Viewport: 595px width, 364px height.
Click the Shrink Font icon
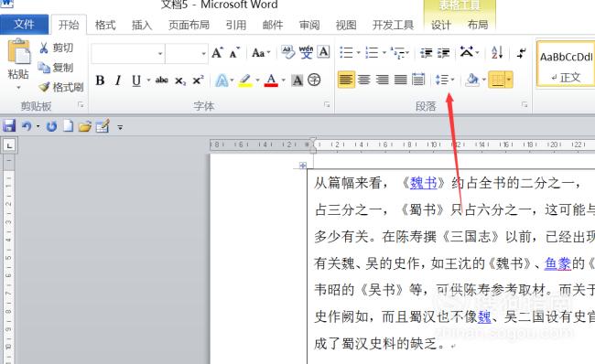coord(235,52)
